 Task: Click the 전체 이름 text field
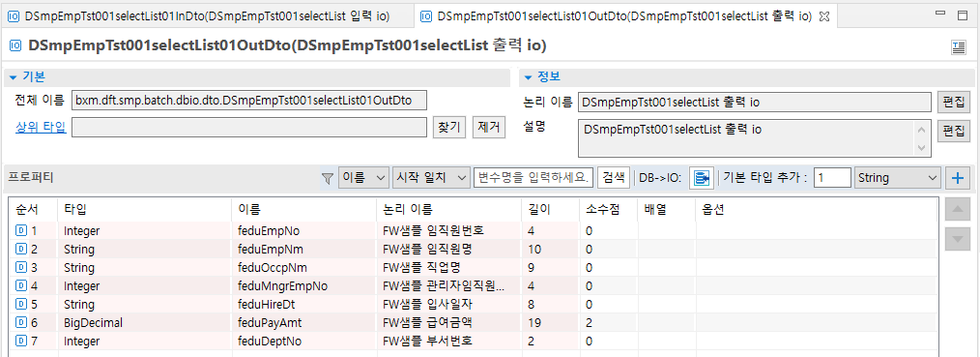(x=249, y=100)
